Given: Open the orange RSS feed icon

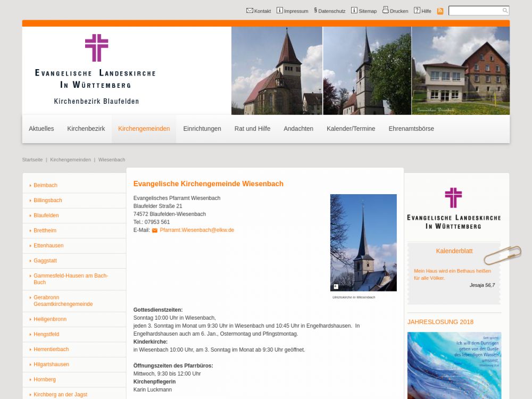Looking at the screenshot, I should 440,11.
